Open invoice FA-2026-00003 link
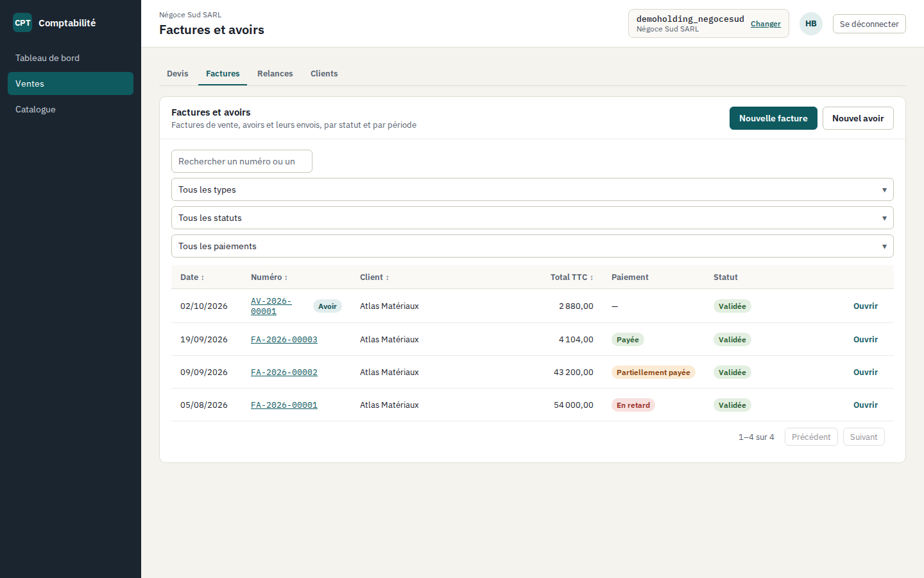This screenshot has width=924, height=578. coord(284,340)
